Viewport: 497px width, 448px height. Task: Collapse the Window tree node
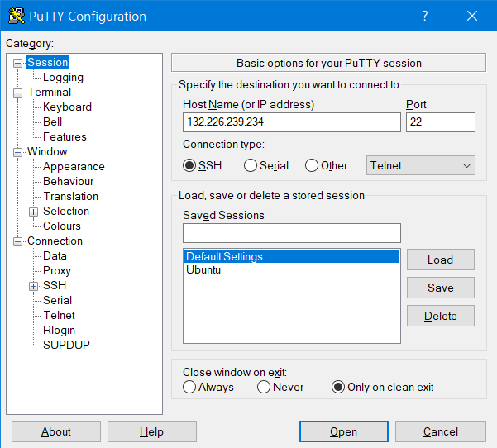coord(17,152)
